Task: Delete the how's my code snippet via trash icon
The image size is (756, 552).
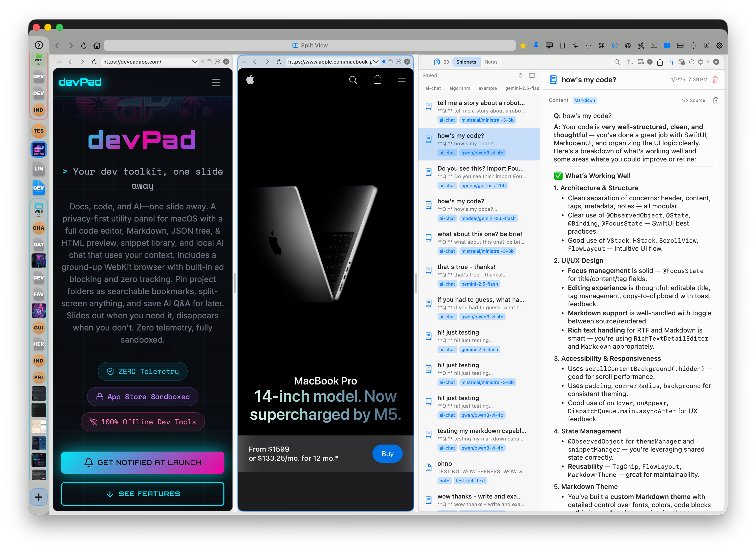Action: click(x=715, y=80)
